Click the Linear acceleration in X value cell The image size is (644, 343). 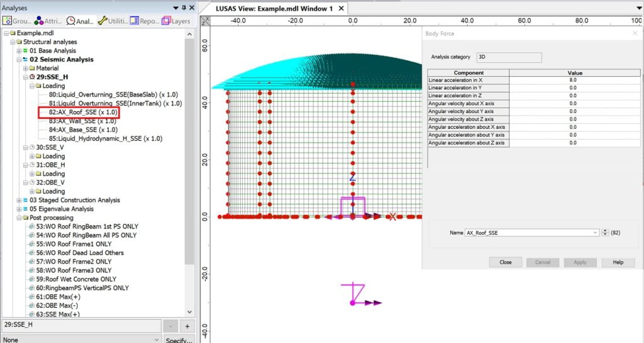tap(572, 80)
